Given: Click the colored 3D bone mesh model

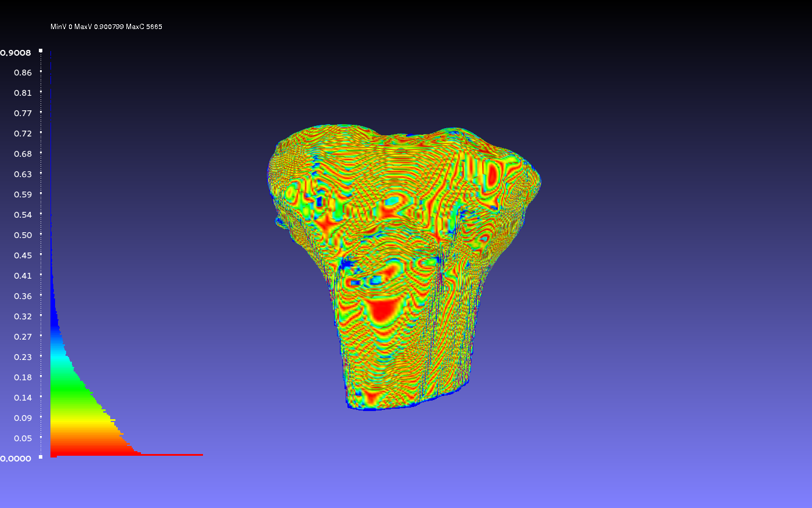Looking at the screenshot, I should 404,267.
